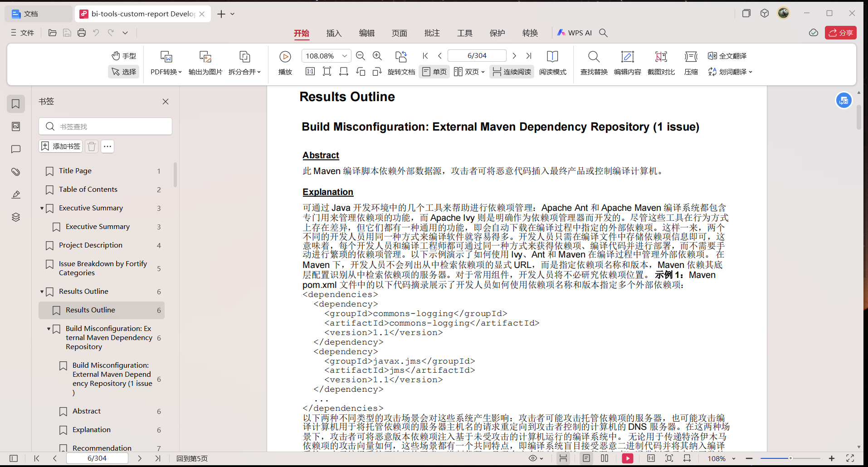The image size is (868, 467).
Task: Start slideshow with 播放 button
Action: (x=285, y=63)
